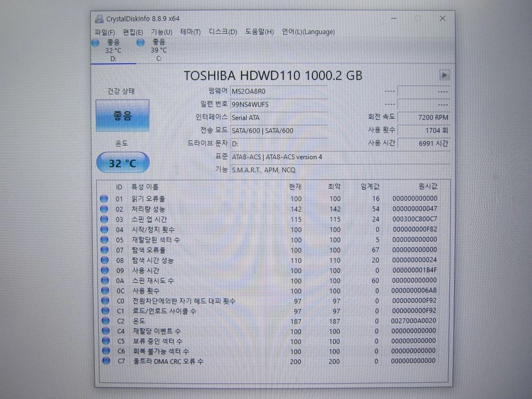Screen dimensions: 532x399
Task: Click the standard field ATA8-ACS version 4
Action: click(x=340, y=157)
